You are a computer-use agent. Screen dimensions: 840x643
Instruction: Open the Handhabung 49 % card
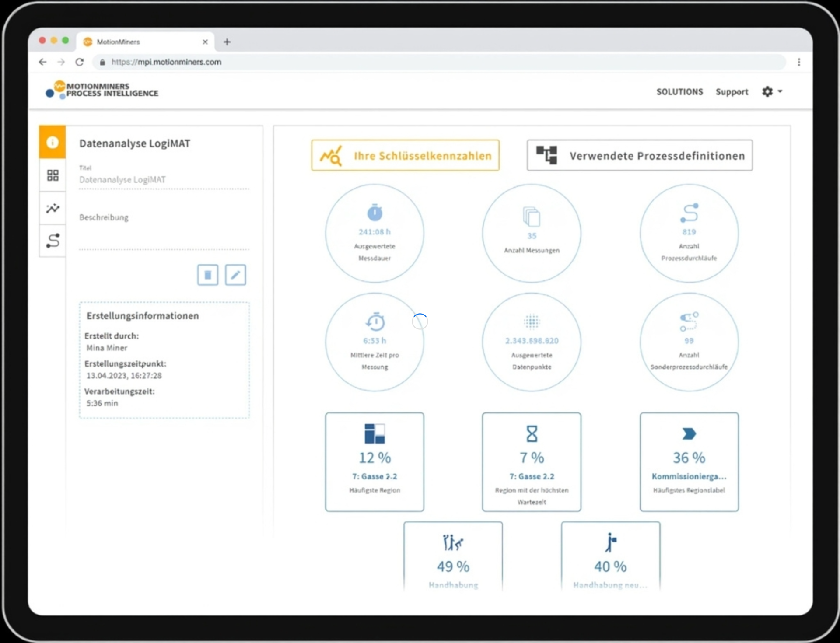point(453,556)
